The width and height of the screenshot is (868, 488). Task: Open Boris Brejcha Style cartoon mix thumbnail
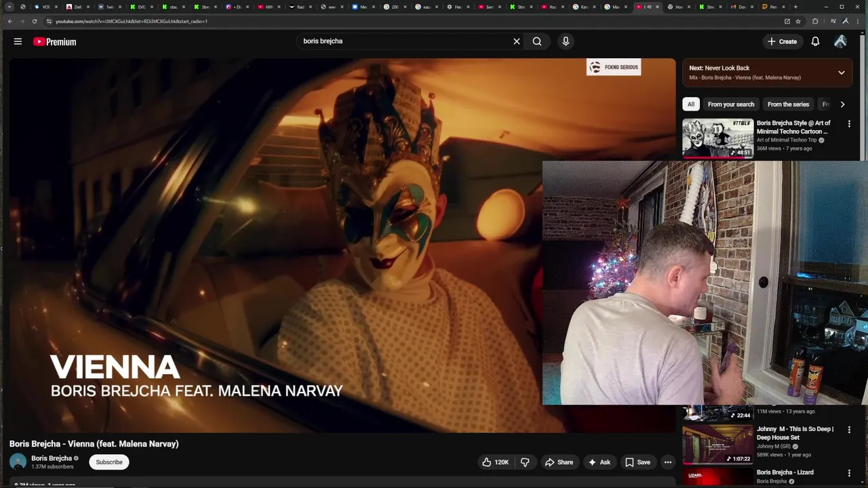717,138
